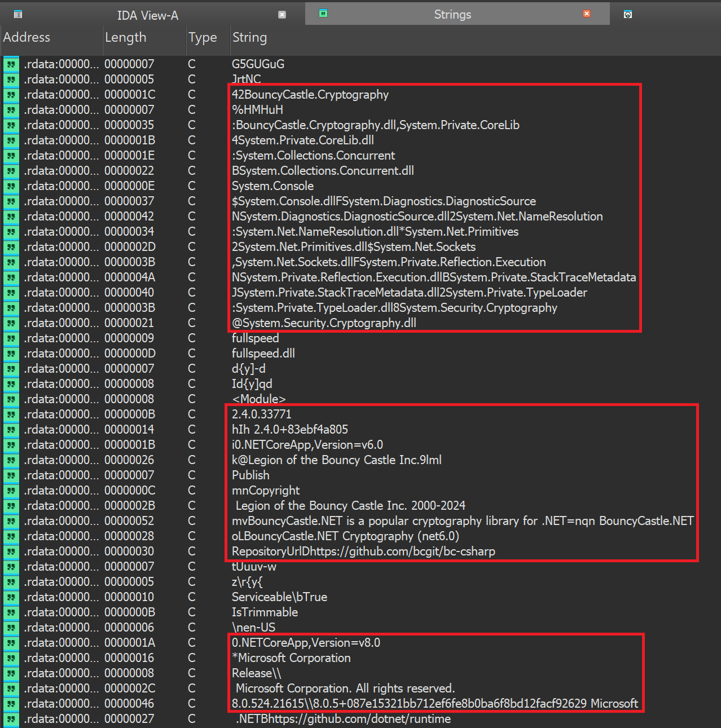
Task: Select the string 'k@Legion of the Bouncy Castle Inc.9lml'
Action: [x=337, y=460]
